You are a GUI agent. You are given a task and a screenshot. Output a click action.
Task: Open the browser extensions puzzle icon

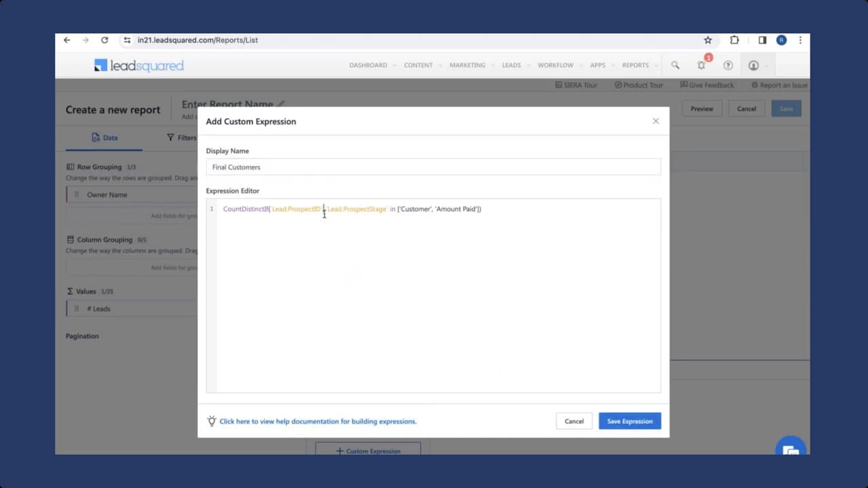coord(734,40)
